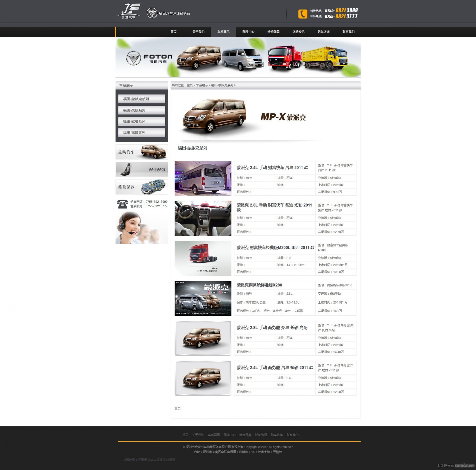Click the 织梦模板 friendly link
This screenshot has width=476, height=470.
click(169, 460)
